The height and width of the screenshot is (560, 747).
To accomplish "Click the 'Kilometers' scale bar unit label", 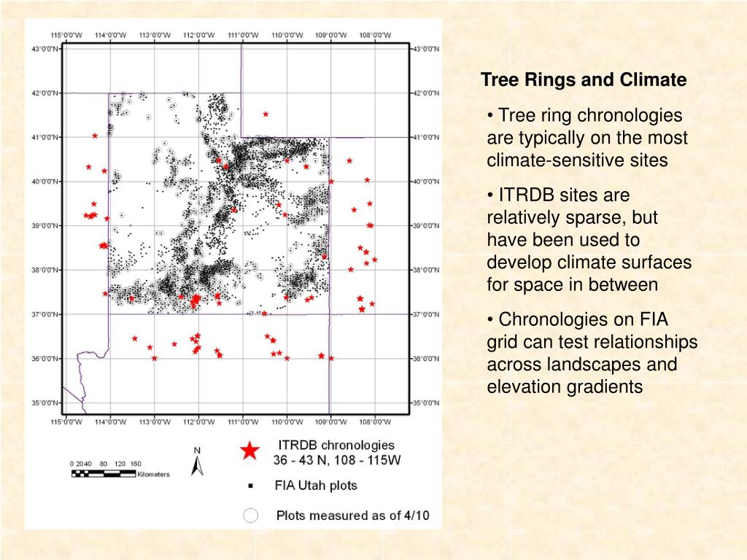I will click(153, 474).
